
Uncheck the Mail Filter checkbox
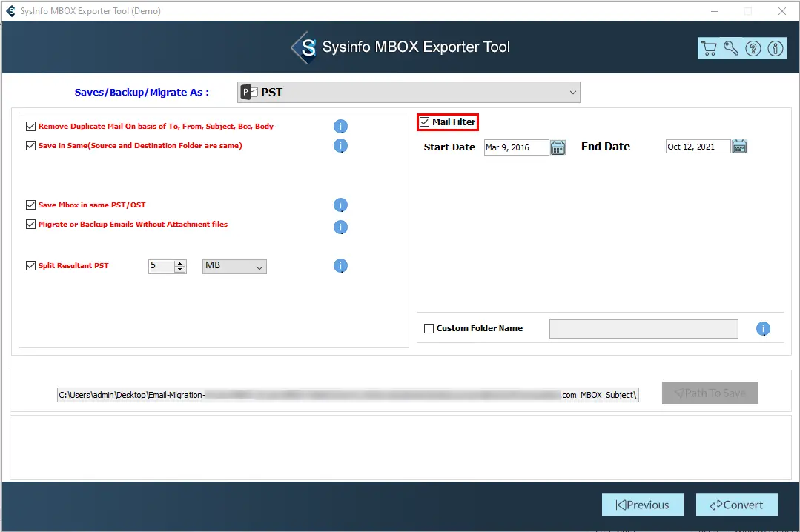425,122
